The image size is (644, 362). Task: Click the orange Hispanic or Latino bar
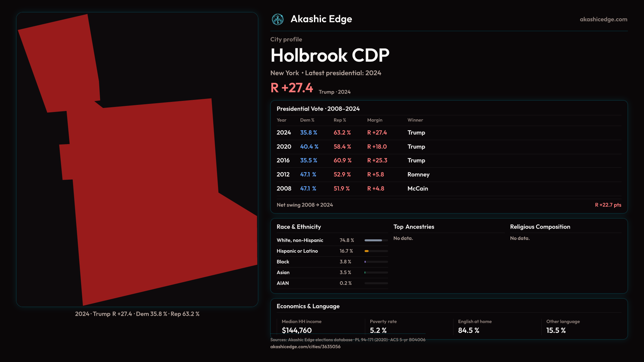click(367, 251)
